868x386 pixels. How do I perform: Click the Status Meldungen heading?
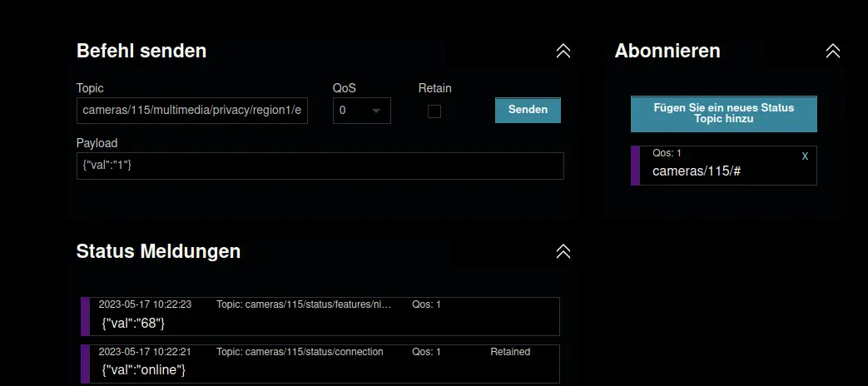point(158,251)
